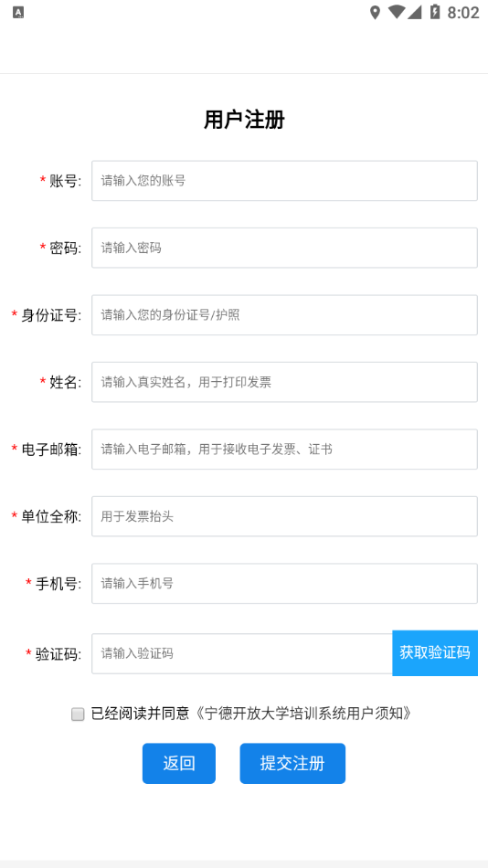The image size is (488, 868).
Task: Focus the 账号 input field
Action: pyautogui.click(x=285, y=181)
